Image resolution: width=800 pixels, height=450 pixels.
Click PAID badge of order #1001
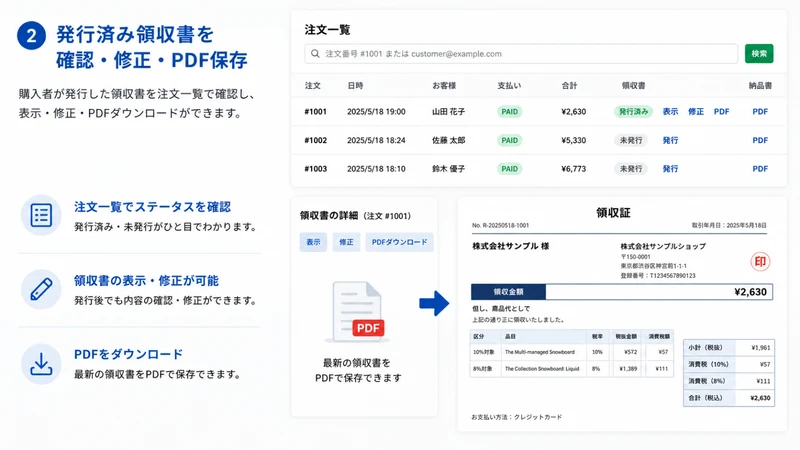[x=509, y=111]
